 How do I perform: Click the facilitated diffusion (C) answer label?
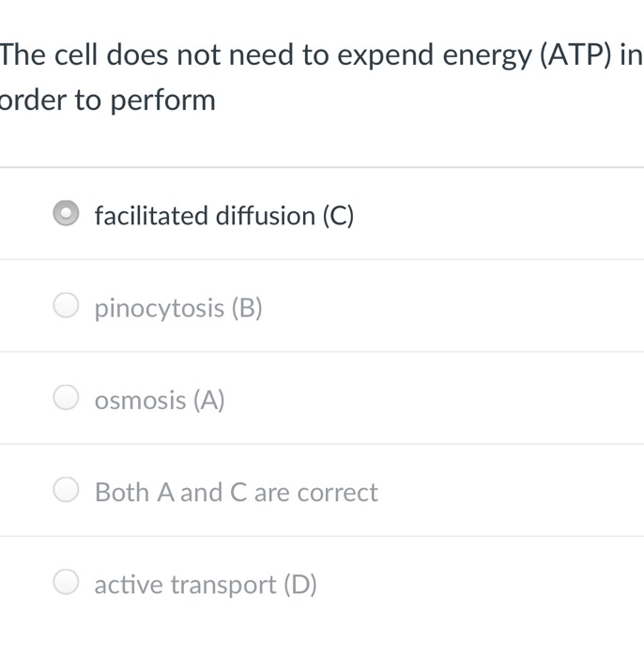[224, 216]
